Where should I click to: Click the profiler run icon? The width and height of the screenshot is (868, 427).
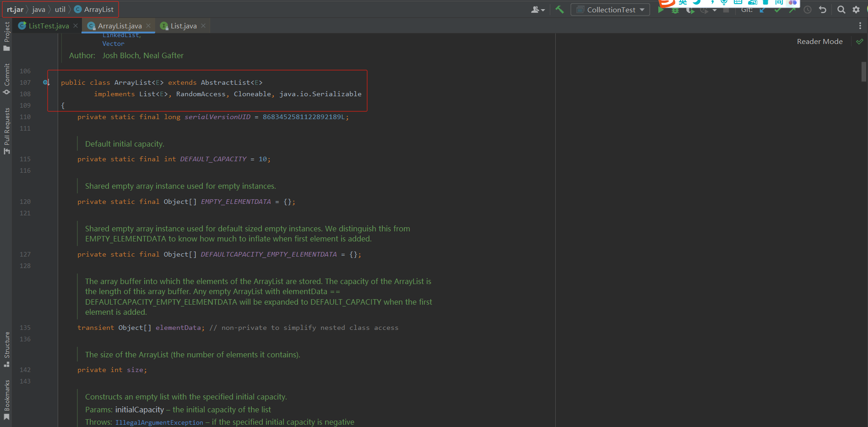704,10
